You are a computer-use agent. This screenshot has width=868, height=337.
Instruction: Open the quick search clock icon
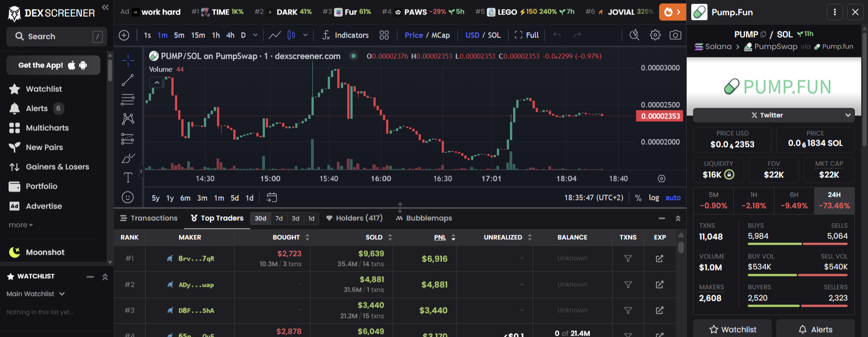click(635, 35)
